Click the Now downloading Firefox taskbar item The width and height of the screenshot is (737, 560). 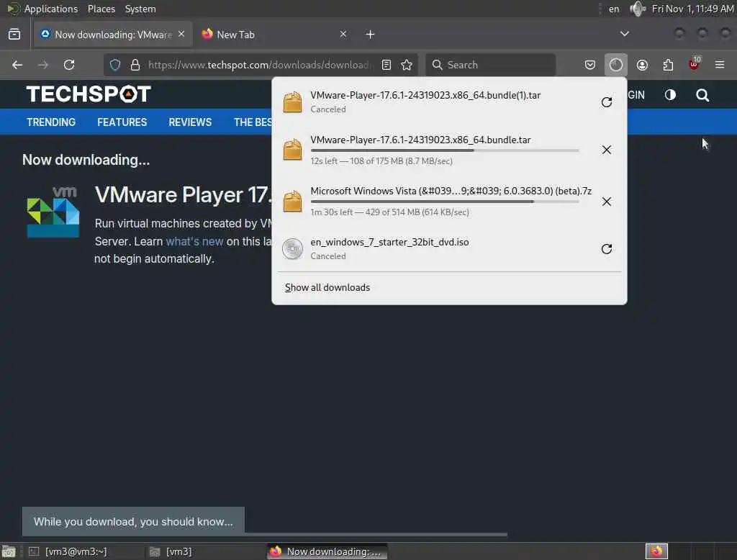pos(327,551)
